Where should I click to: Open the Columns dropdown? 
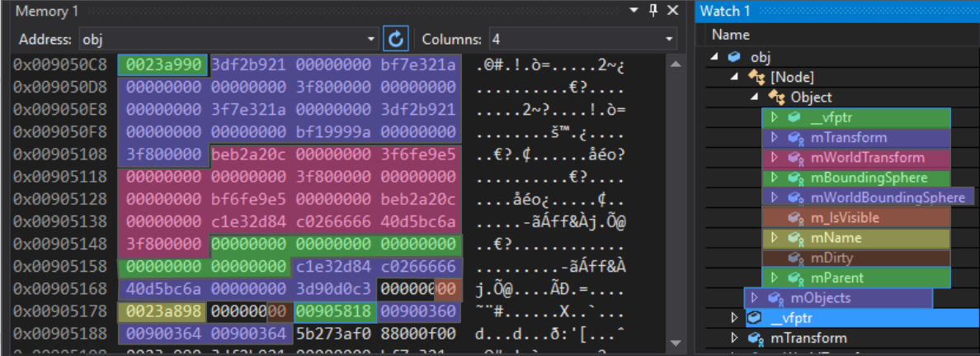[668, 40]
